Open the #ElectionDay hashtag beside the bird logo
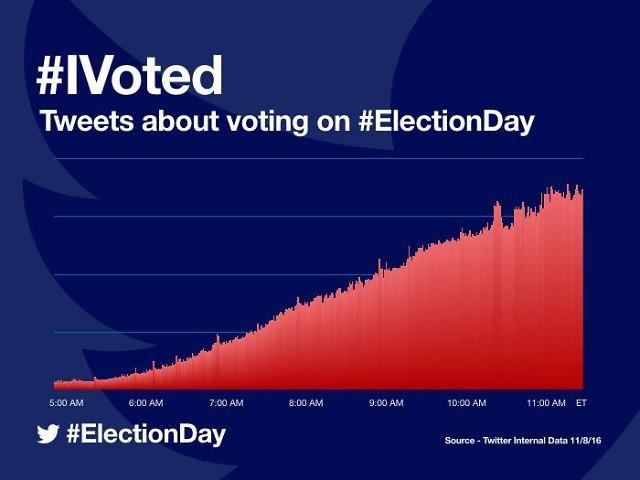The image size is (640, 480). [146, 434]
